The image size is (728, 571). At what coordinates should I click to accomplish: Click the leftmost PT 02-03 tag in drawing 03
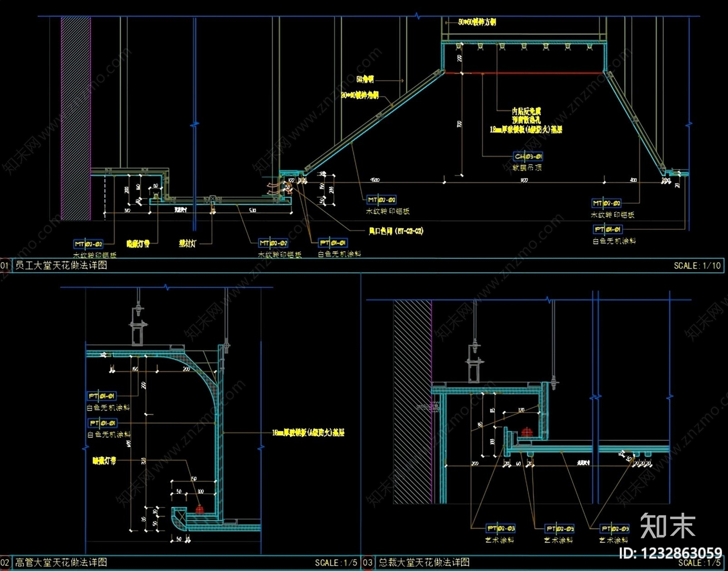500,529
